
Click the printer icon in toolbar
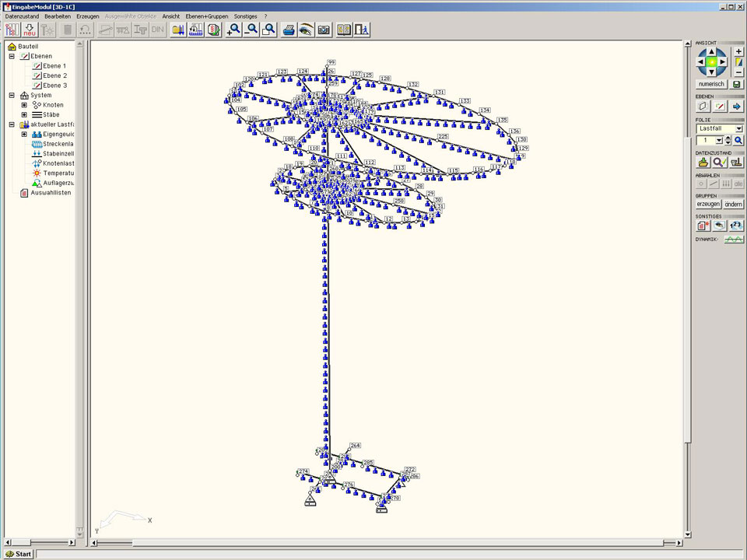click(289, 30)
